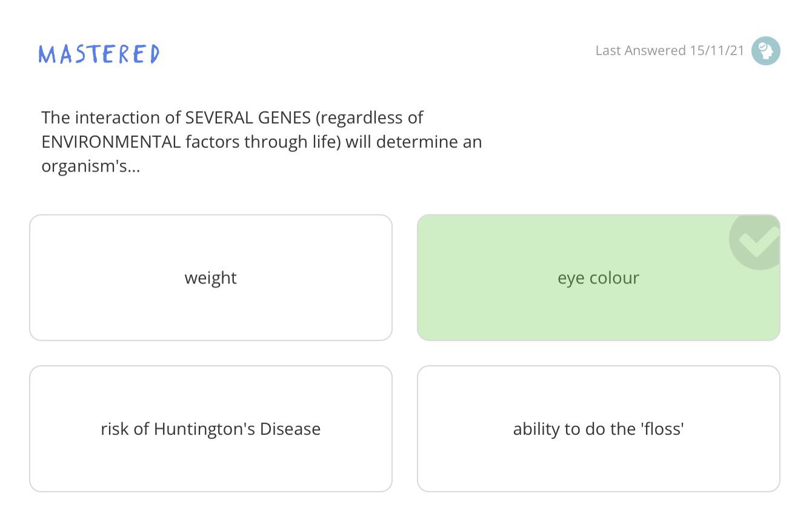Click the 'eye colour' green text label

598,278
